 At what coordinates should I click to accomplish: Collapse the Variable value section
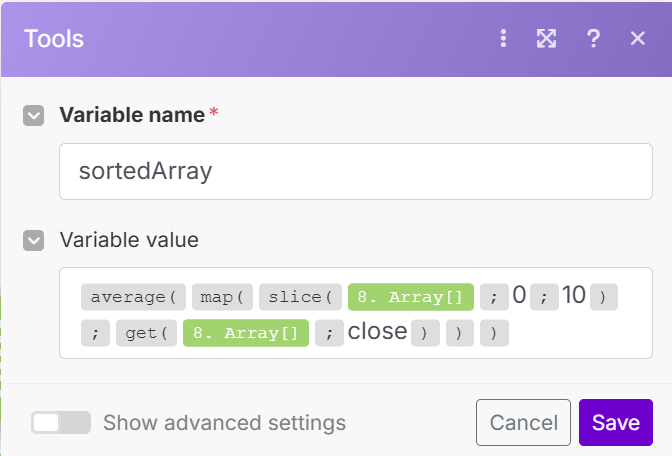pos(34,240)
